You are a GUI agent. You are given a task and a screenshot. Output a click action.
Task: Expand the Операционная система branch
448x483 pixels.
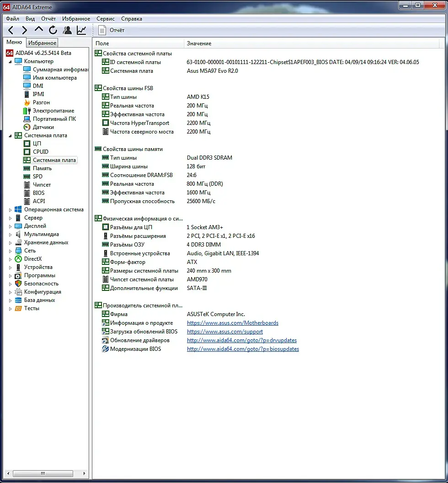click(10, 210)
